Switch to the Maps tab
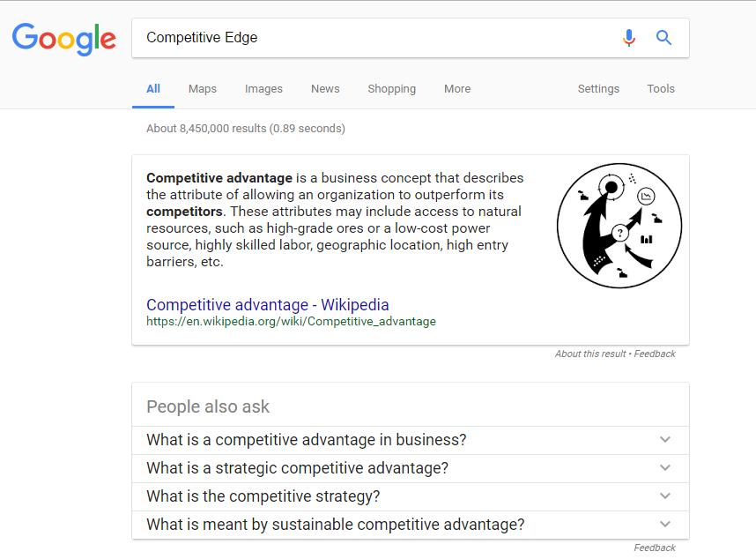The width and height of the screenshot is (756, 559). click(202, 89)
